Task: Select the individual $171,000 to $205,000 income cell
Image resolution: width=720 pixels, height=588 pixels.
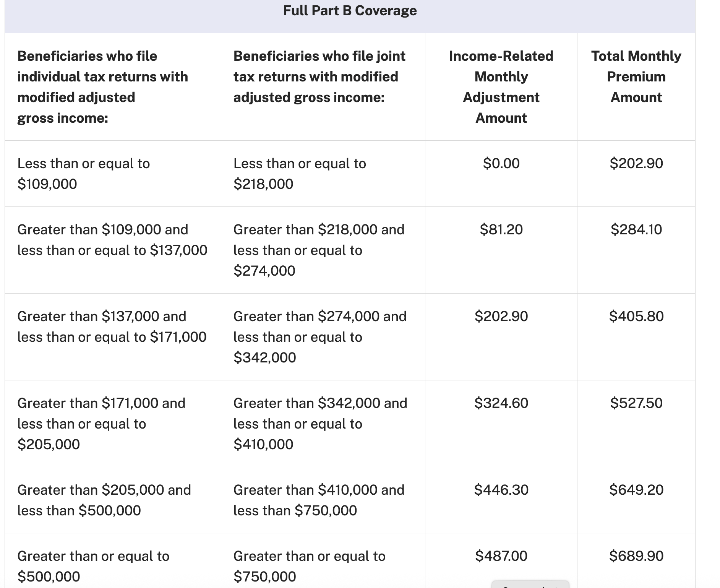Action: pyautogui.click(x=101, y=424)
